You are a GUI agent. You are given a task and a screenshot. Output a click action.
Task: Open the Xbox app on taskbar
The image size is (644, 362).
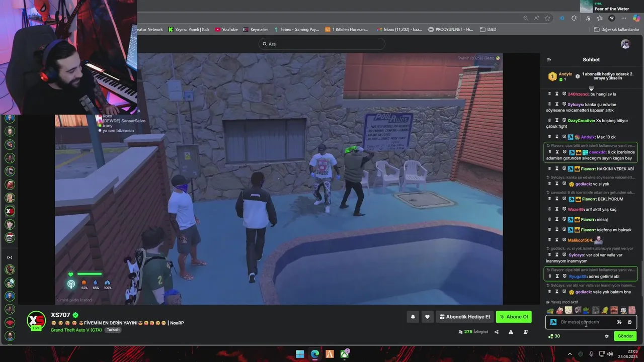click(345, 354)
